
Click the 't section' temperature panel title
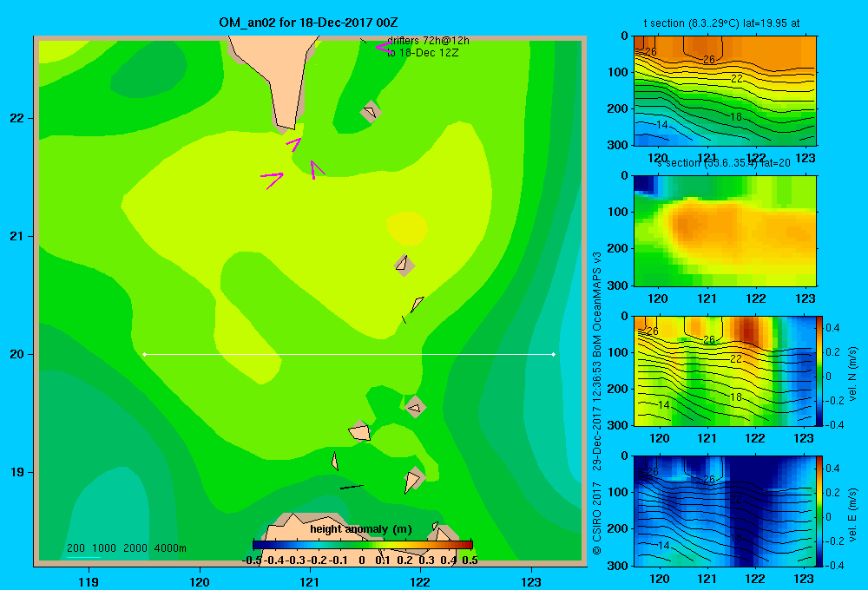pos(721,23)
